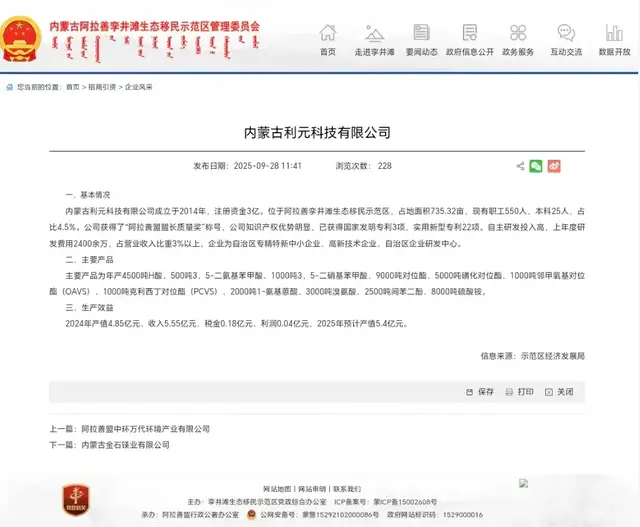Click the broken image icon in footer
Screen dimensions: 640x527
[524, 483]
